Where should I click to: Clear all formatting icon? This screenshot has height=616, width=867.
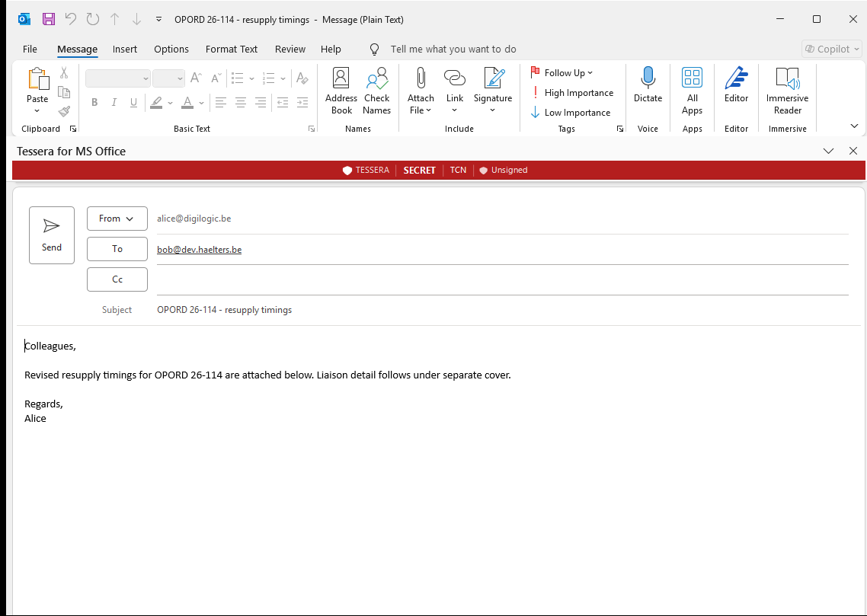(302, 78)
